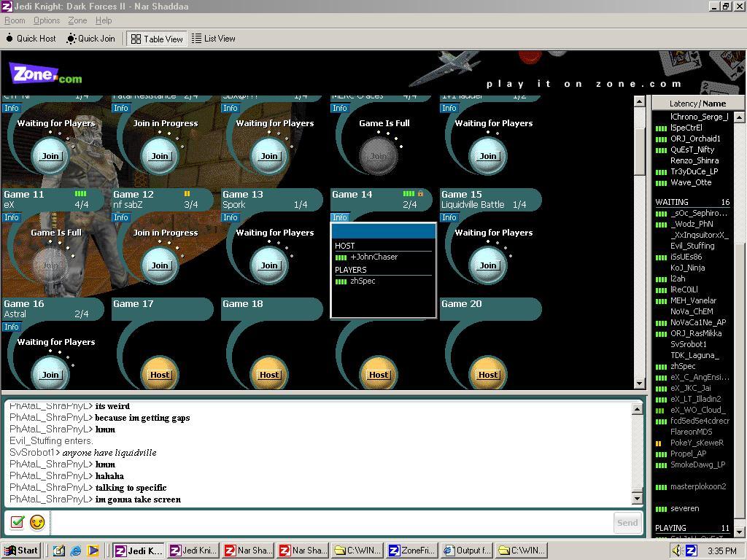Click chat scrollbar down arrow
This screenshot has height=560, width=747.
[x=637, y=498]
